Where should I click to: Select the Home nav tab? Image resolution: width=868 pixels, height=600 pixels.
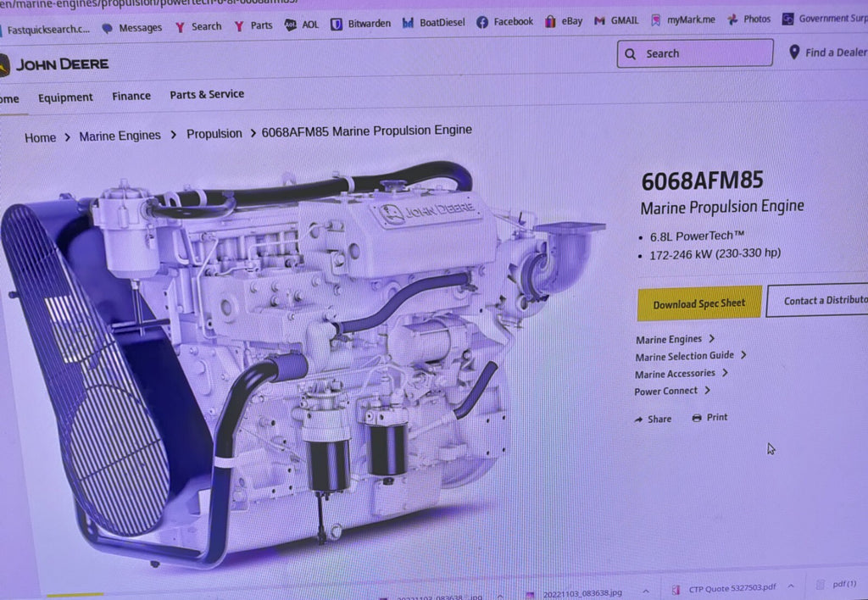(x=9, y=99)
